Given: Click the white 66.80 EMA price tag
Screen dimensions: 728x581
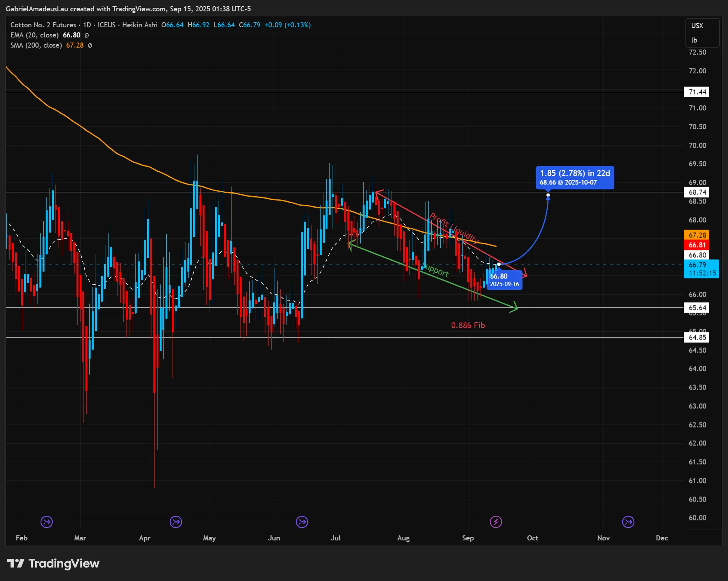Looking at the screenshot, I should 697,255.
